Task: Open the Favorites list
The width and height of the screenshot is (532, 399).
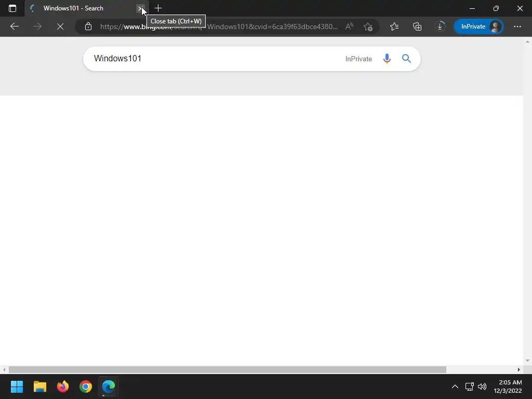Action: [394, 26]
